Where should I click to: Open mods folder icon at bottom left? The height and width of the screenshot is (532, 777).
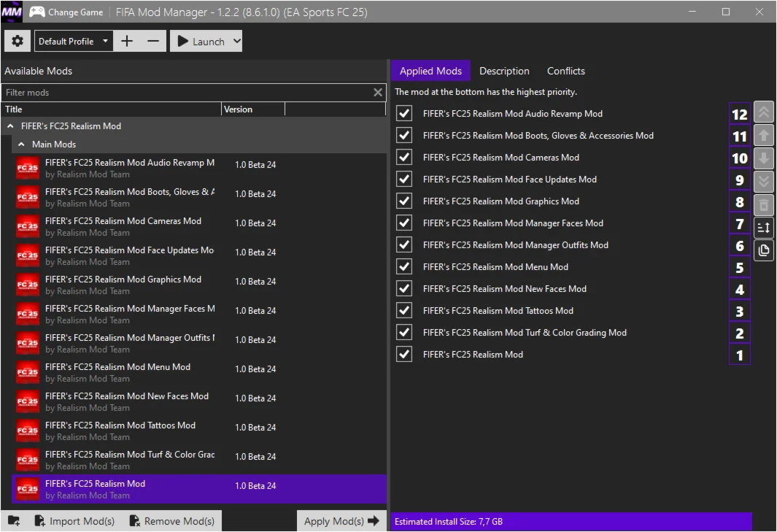[x=14, y=521]
